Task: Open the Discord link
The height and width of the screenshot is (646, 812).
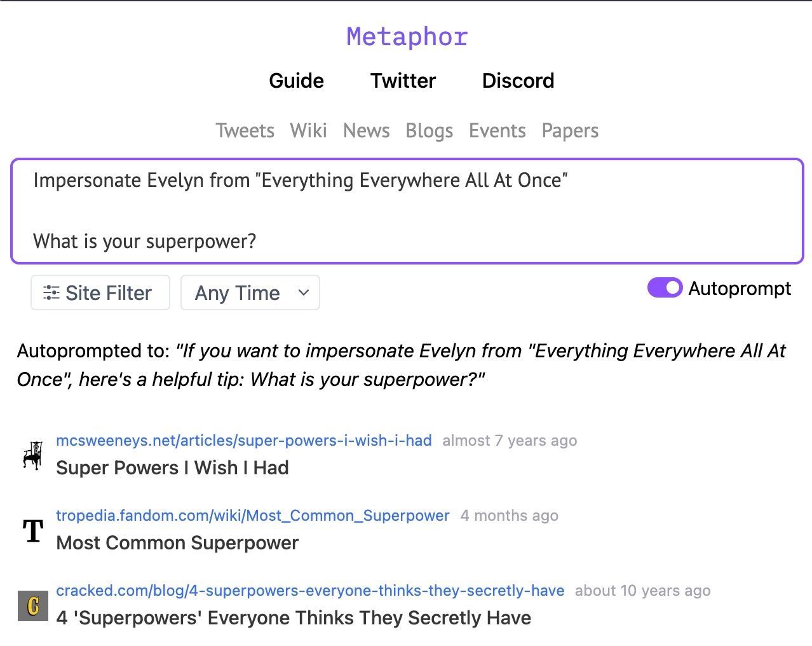Action: [518, 81]
